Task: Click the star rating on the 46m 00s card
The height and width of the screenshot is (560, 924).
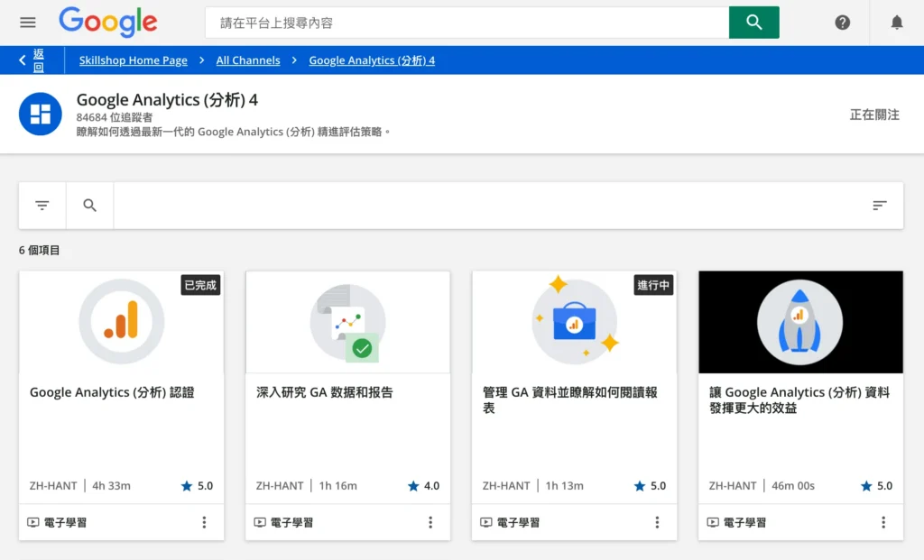Action: point(876,486)
